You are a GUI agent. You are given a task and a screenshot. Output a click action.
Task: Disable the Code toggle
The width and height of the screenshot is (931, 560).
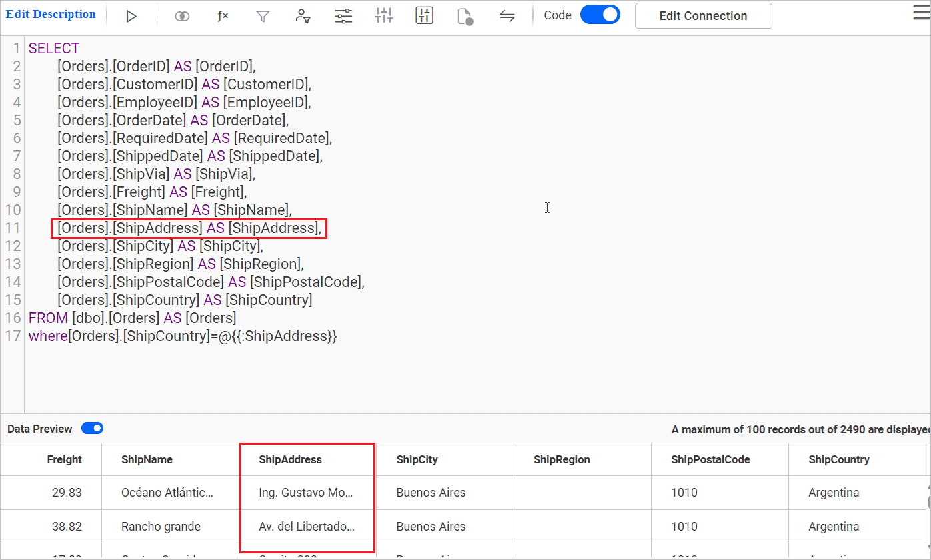[600, 14]
